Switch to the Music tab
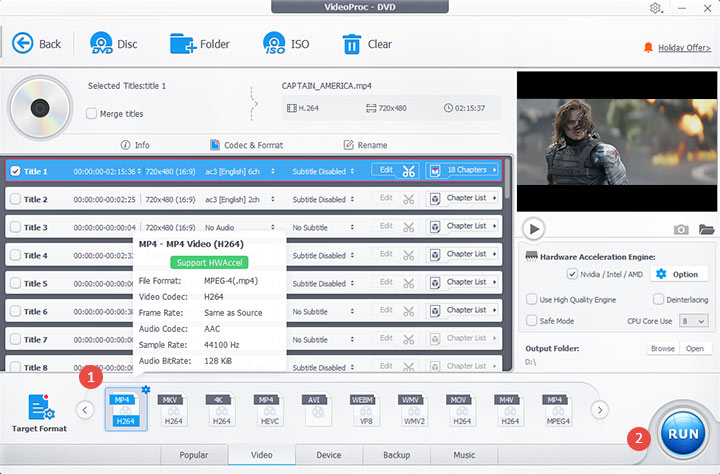 pos(464,456)
